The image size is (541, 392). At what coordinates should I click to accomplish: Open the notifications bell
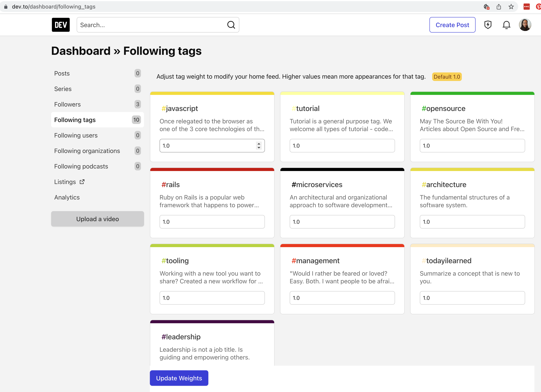[506, 25]
